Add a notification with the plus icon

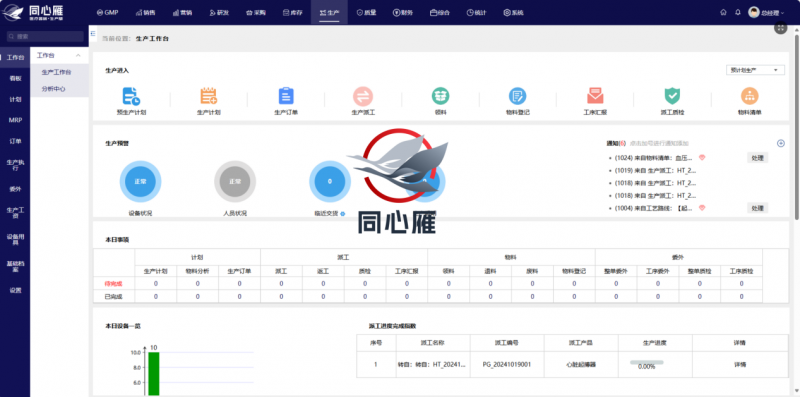point(781,143)
